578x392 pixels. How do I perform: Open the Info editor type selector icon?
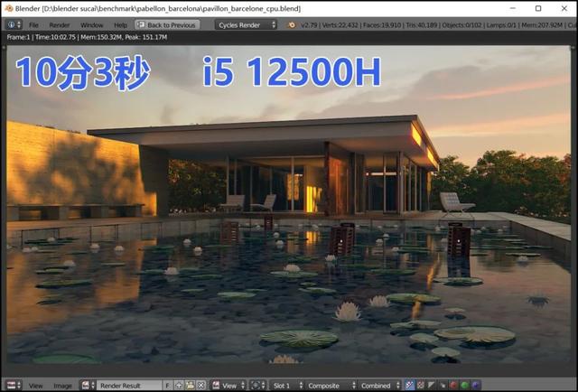tap(14, 24)
